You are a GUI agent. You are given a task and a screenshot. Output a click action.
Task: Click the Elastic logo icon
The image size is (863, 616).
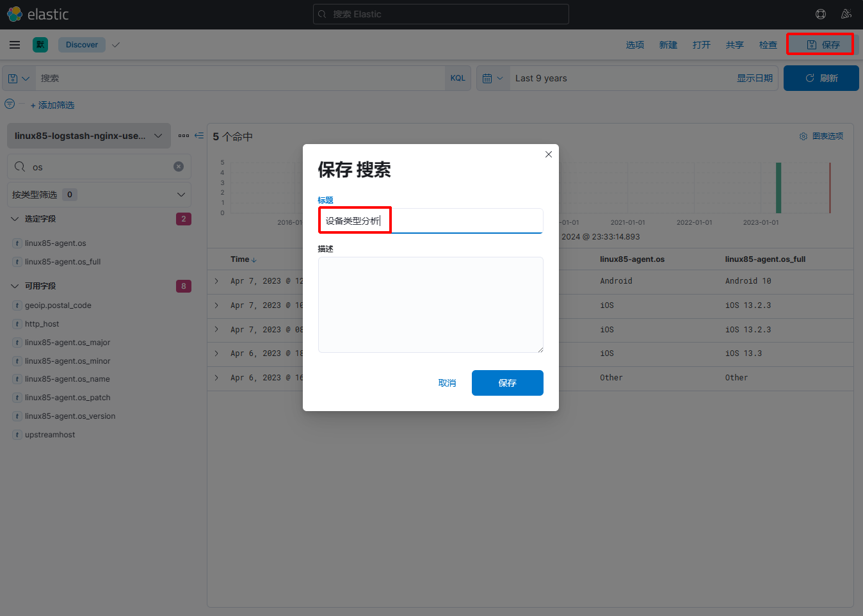tap(14, 14)
